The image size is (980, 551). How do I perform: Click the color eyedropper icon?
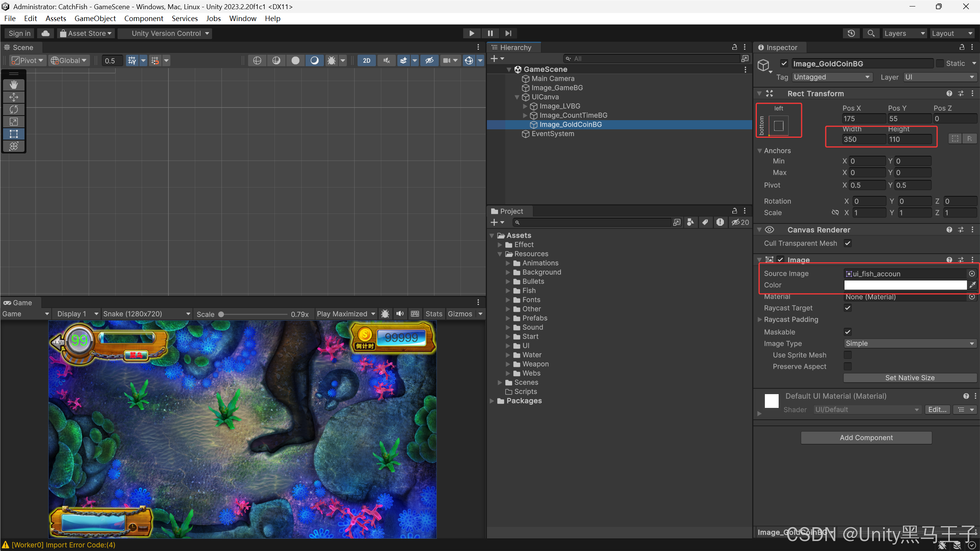[972, 285]
